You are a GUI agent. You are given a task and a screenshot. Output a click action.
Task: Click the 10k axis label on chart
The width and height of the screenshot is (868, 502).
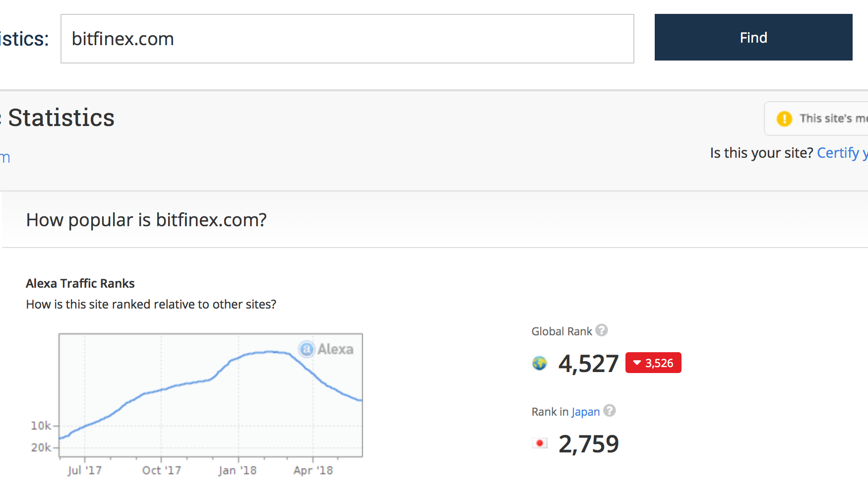click(x=41, y=426)
